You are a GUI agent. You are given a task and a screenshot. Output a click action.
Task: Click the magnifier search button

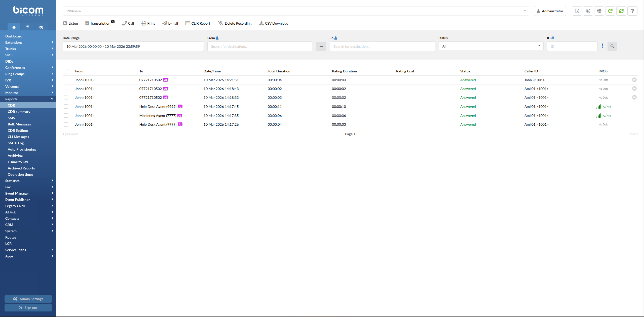[x=612, y=46]
